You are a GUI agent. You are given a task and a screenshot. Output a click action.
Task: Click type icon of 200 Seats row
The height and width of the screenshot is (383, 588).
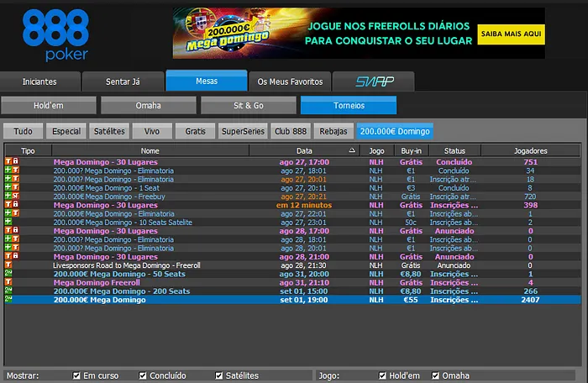(x=8, y=291)
